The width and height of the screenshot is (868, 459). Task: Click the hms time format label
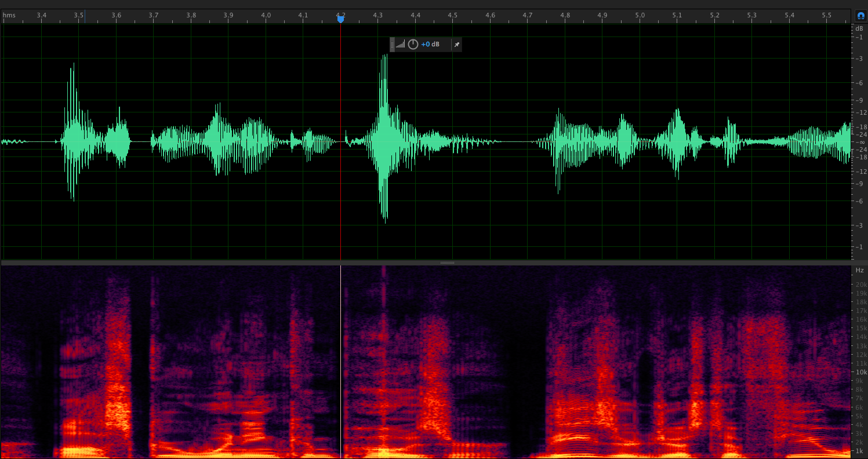coord(9,14)
